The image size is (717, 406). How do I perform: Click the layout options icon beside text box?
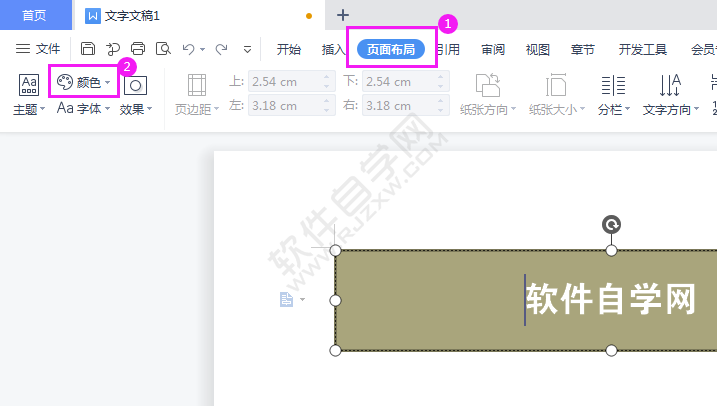(286, 299)
